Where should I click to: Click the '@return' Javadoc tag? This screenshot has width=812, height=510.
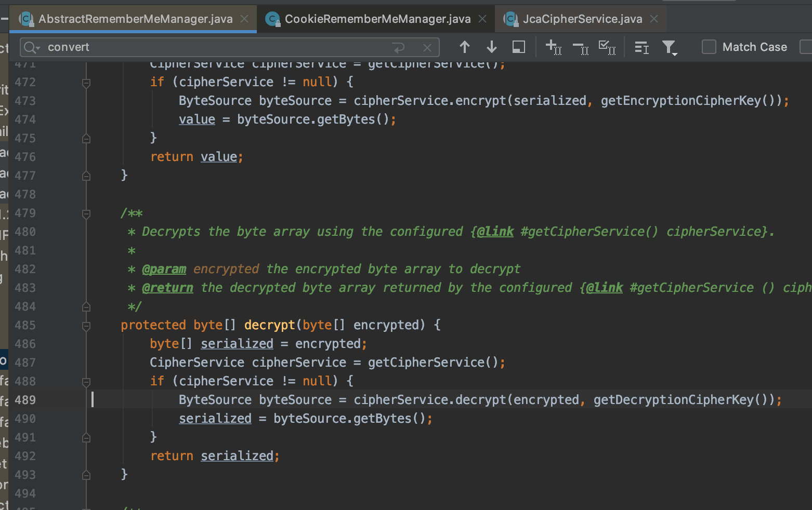coord(167,288)
